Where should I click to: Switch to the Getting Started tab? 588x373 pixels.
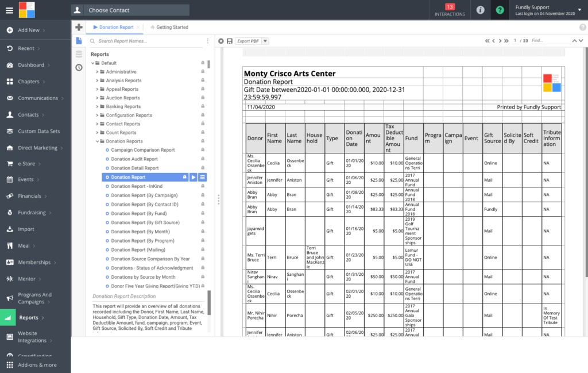pyautogui.click(x=172, y=27)
